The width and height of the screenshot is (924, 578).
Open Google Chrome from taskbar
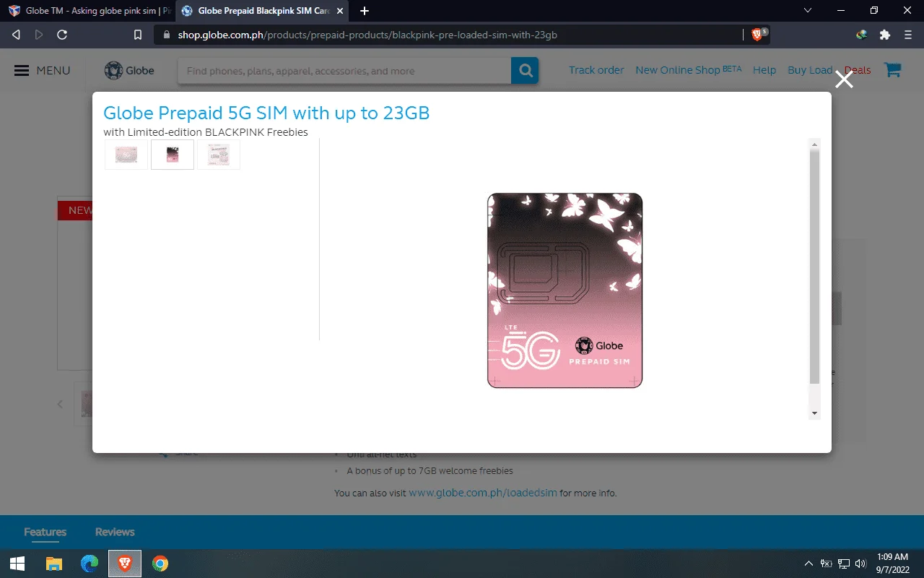[160, 564]
